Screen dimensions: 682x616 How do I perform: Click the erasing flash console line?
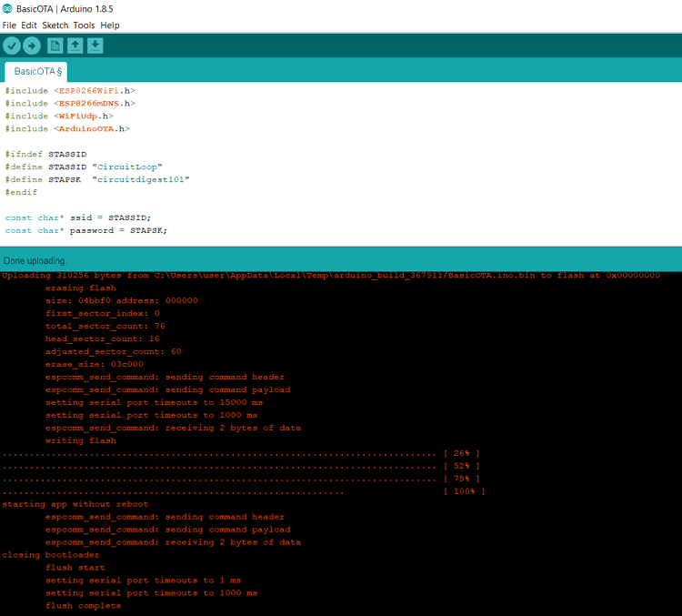tap(80, 288)
